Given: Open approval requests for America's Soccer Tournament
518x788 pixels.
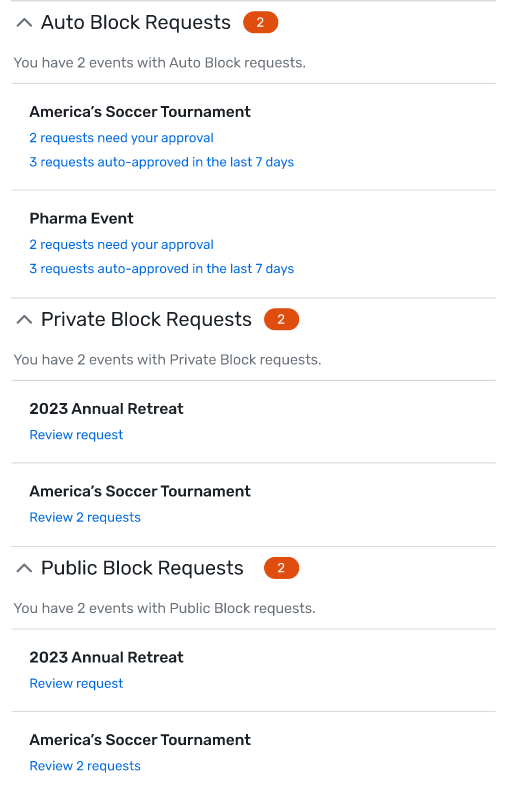Looking at the screenshot, I should [x=122, y=138].
